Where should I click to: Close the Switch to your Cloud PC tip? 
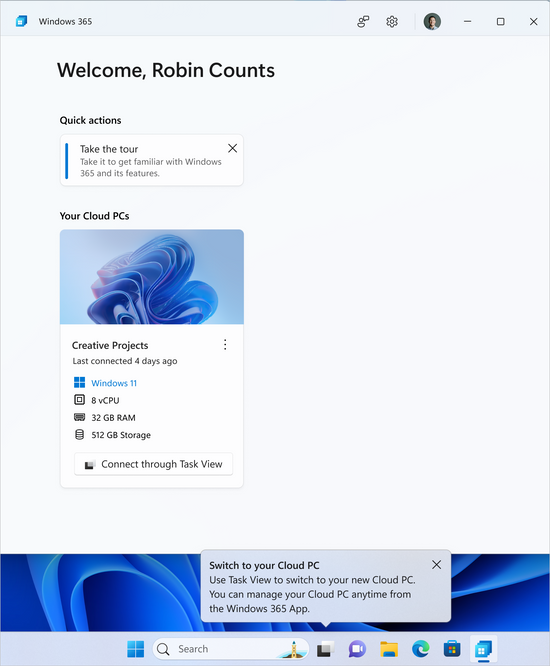pyautogui.click(x=436, y=564)
